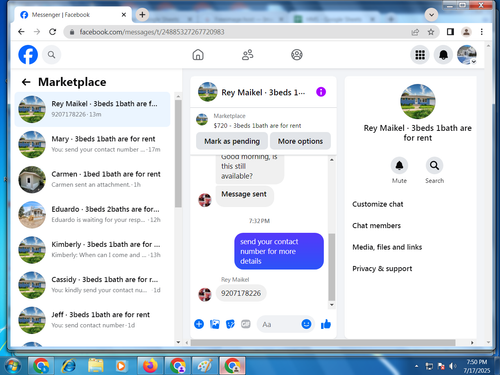500x375 pixels.
Task: Search in conversation magnifier icon
Action: [x=434, y=165]
